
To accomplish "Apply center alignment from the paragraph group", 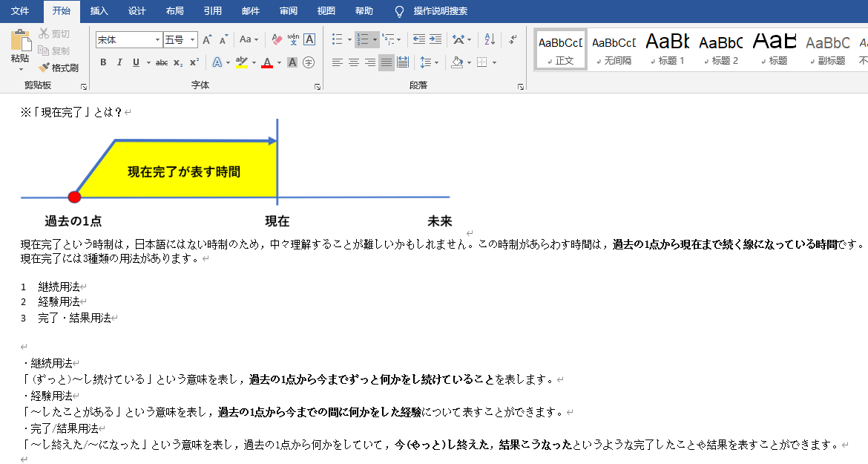I will point(353,62).
